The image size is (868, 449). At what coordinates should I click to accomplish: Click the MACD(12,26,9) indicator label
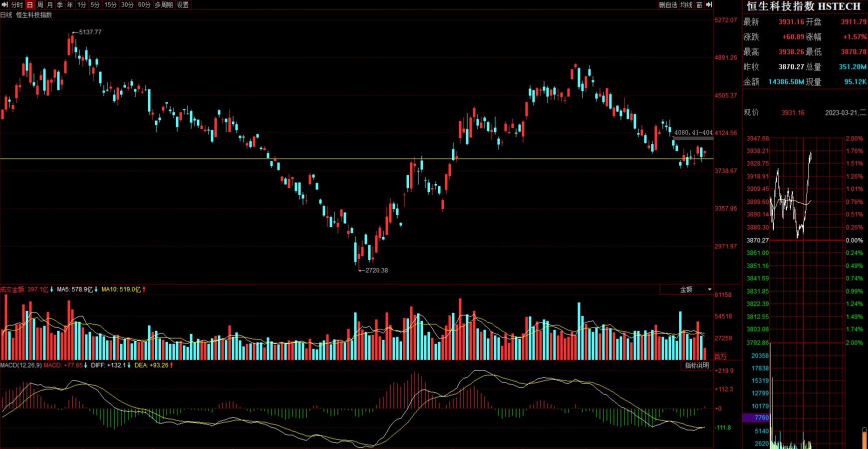coord(21,366)
